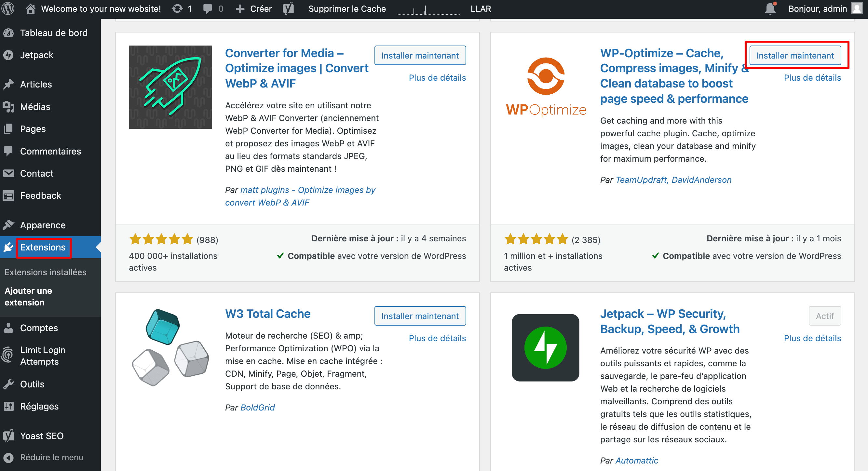The width and height of the screenshot is (868, 471).
Task: Open the WordPress logo menu in admin bar
Action: (8, 8)
